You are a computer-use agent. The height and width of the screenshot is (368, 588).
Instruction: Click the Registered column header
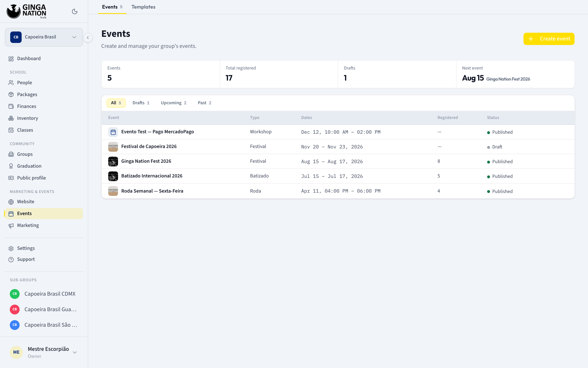click(448, 118)
